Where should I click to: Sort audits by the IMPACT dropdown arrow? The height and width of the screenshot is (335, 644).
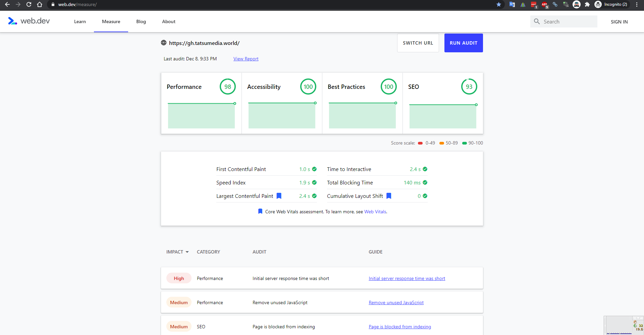(x=187, y=252)
